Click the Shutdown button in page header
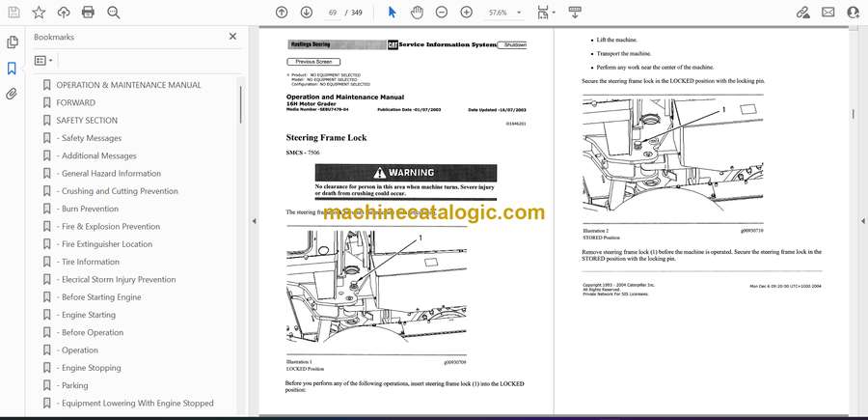 coord(512,44)
